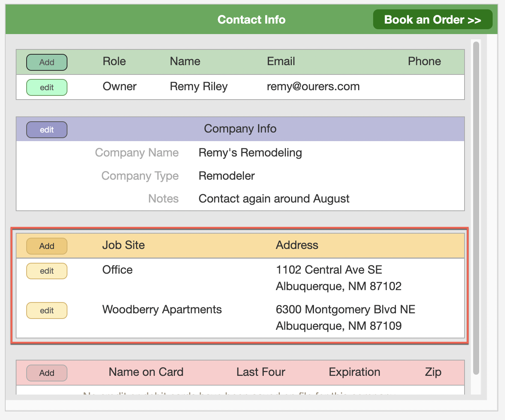505x420 pixels.
Task: Edit the Woodberry Apartments job site
Action: coord(47,310)
